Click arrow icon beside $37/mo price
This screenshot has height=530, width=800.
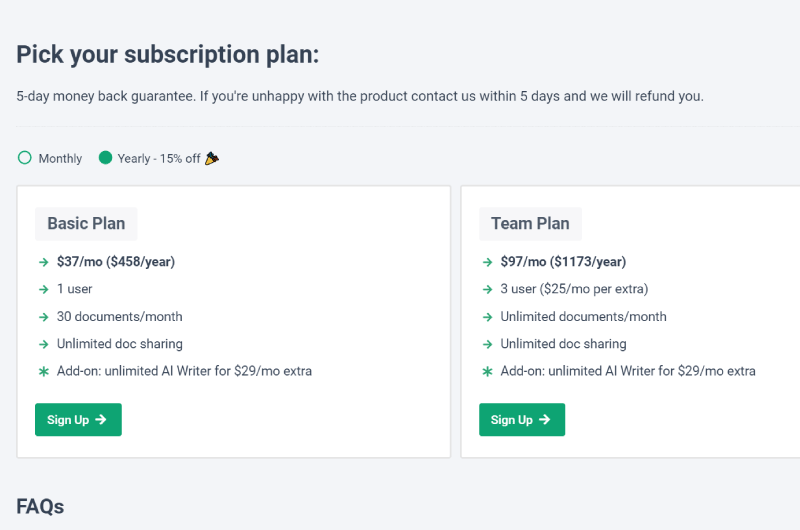coord(44,262)
